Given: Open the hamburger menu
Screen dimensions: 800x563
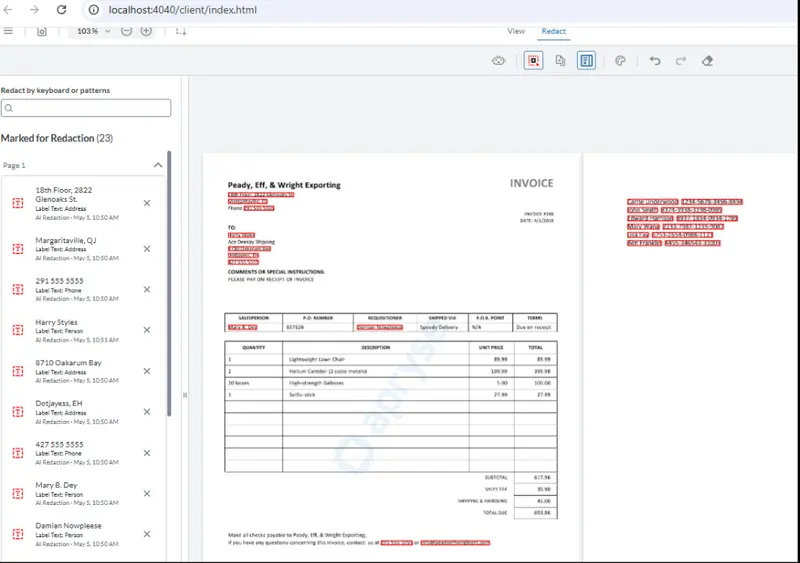Looking at the screenshot, I should pos(8,31).
